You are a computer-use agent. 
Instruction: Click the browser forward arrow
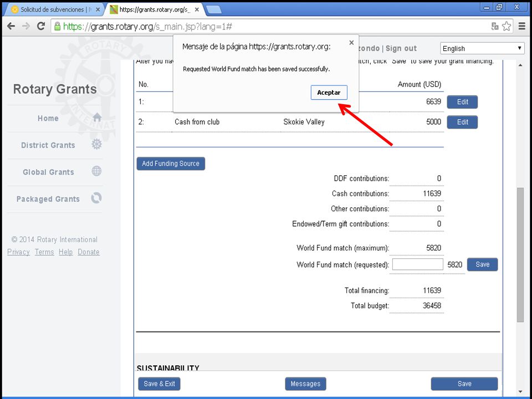(x=26, y=26)
